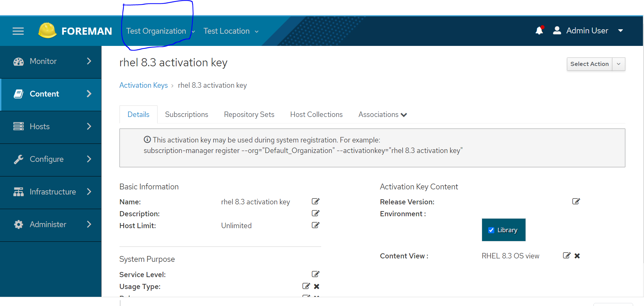644x306 pixels.
Task: Open the Configure sidebar menu
Action: [x=51, y=159]
